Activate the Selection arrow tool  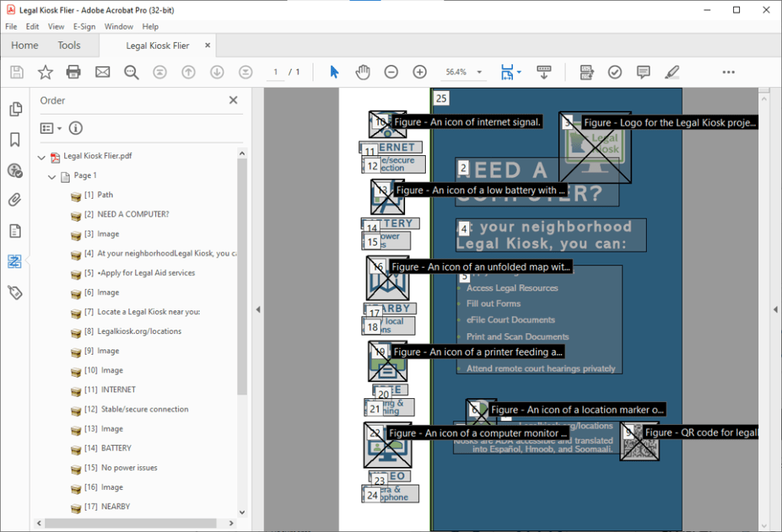pyautogui.click(x=334, y=71)
